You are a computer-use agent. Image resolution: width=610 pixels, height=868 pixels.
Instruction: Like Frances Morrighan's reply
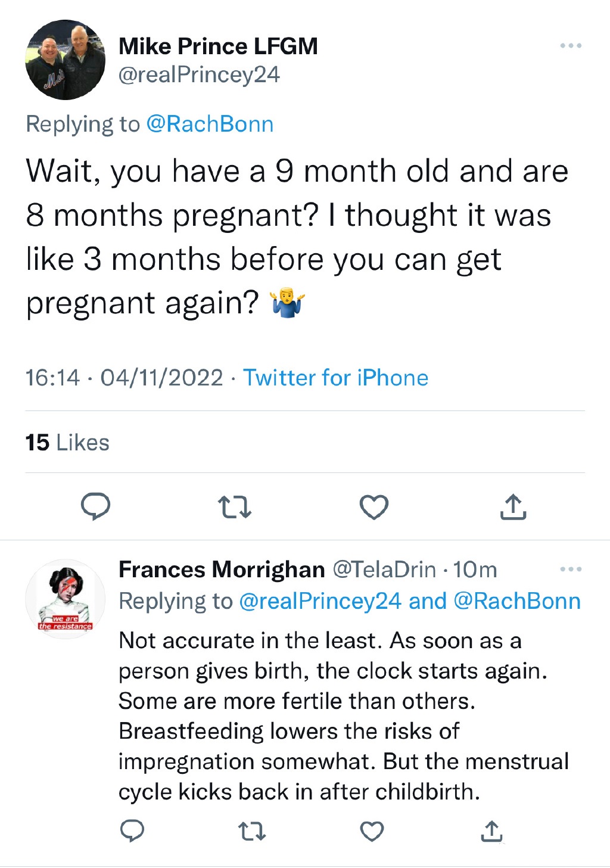(x=372, y=830)
